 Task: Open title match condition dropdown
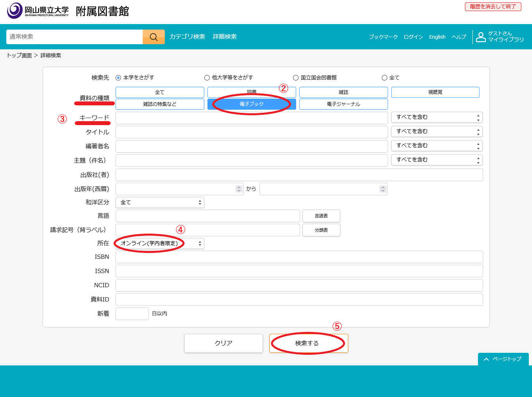click(x=437, y=131)
